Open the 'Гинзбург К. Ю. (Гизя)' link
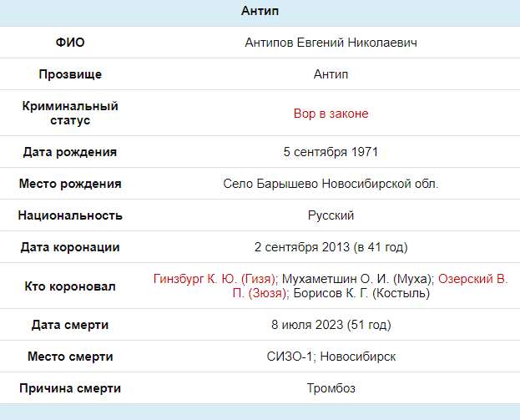Viewport: 520px width, 420px height. 215,279
